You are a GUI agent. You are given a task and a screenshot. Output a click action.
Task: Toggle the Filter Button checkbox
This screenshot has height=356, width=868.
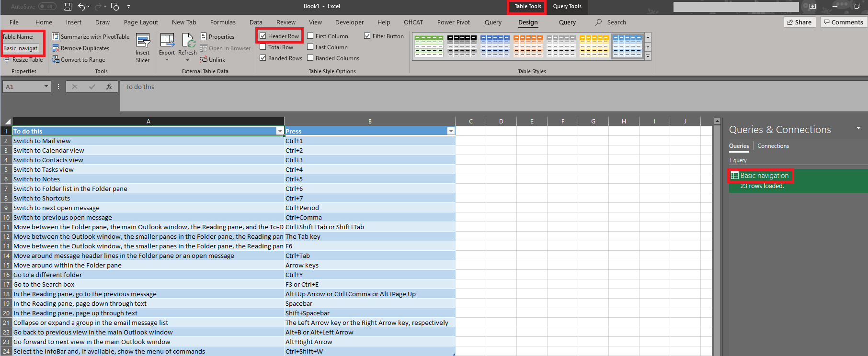(x=367, y=36)
